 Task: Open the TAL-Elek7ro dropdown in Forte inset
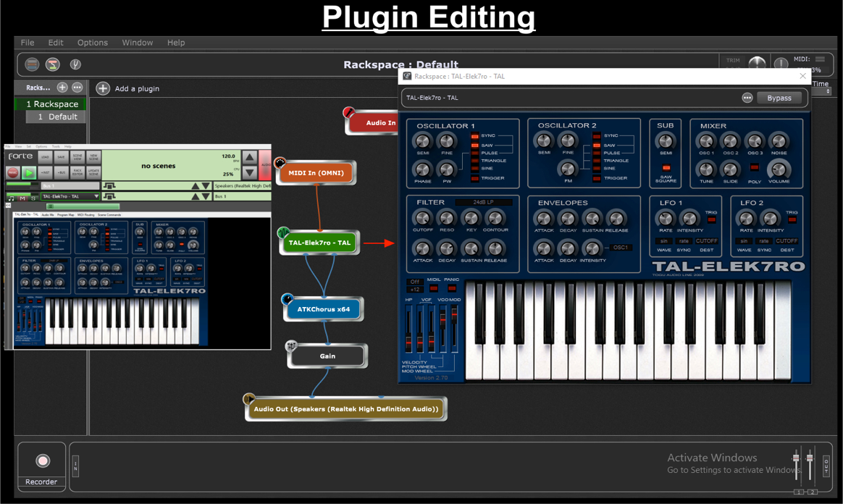tap(70, 196)
